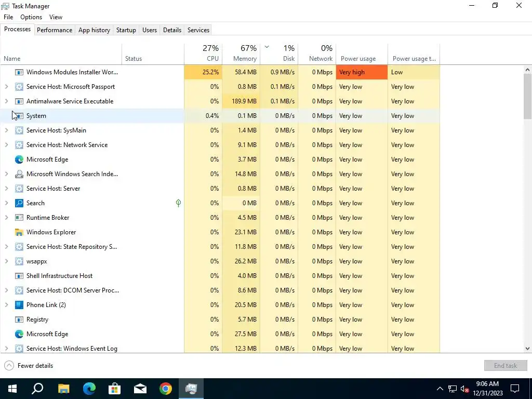The image size is (532, 399).
Task: Click the Service Host: SysMain gear icon
Action: (x=19, y=130)
